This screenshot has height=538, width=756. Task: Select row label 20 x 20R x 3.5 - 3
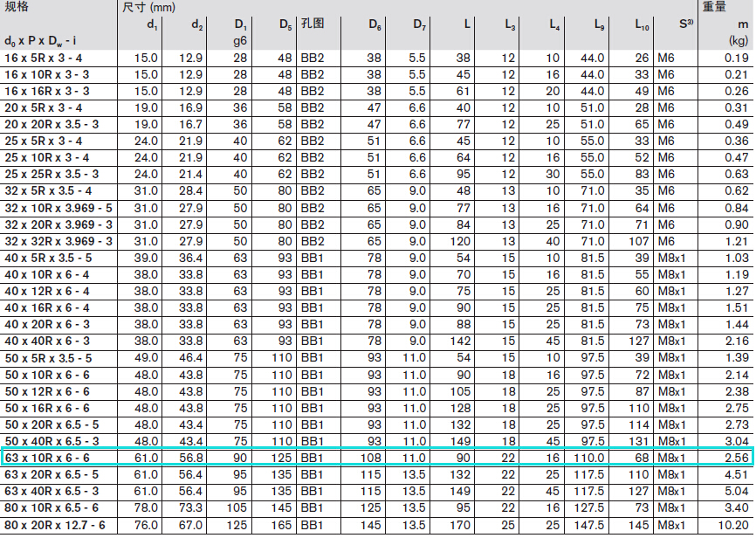coord(52,125)
